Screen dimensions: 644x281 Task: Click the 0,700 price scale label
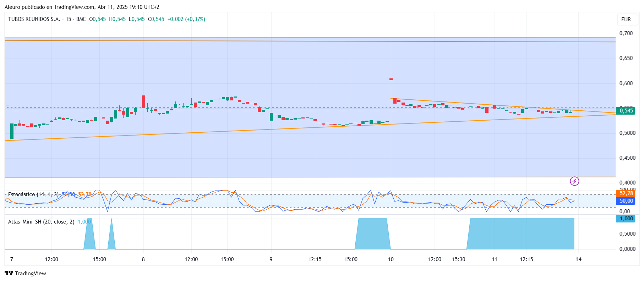(x=626, y=33)
